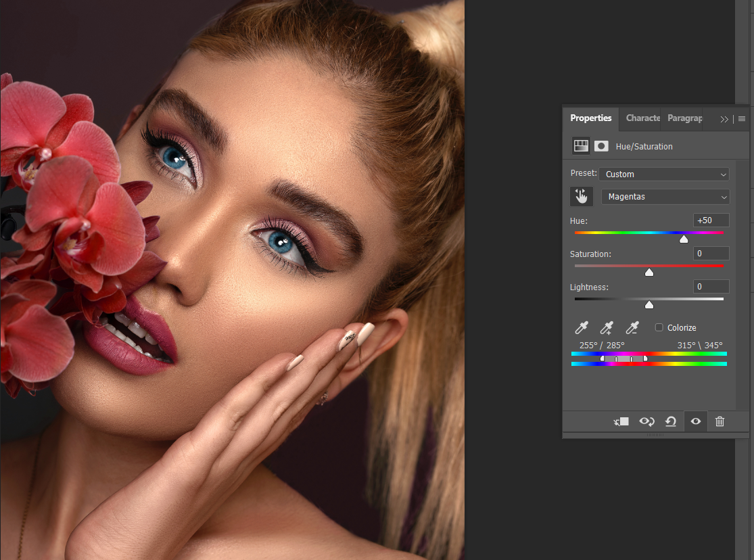Select the layer mask icon in Properties
Image resolution: width=754 pixels, height=560 pixels.
point(601,146)
